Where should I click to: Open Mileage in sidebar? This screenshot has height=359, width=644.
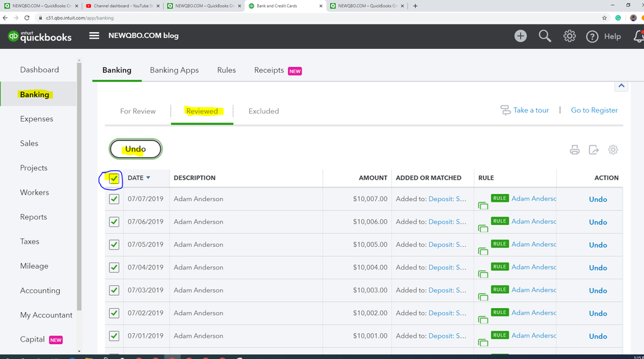34,266
